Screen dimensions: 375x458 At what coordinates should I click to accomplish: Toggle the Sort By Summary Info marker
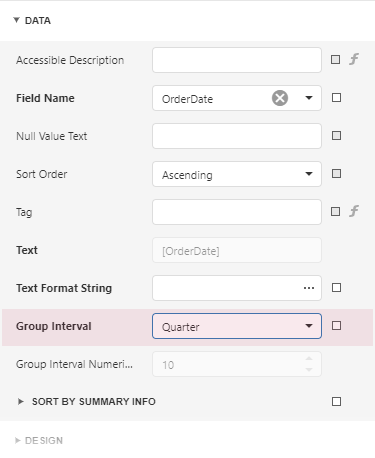(336, 401)
